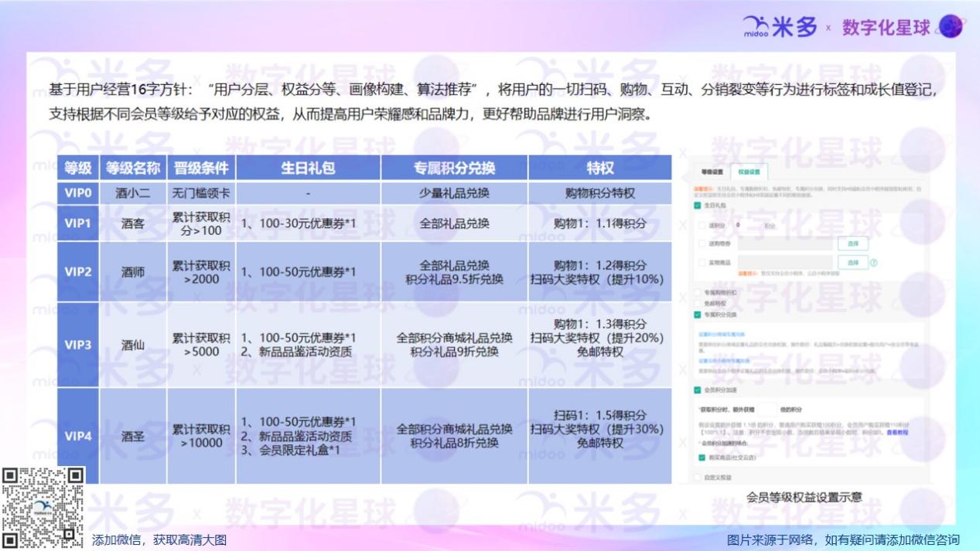Uncheck 购买商品(社交云店) checkbox
Screen dimensions: 980x551
(x=702, y=457)
